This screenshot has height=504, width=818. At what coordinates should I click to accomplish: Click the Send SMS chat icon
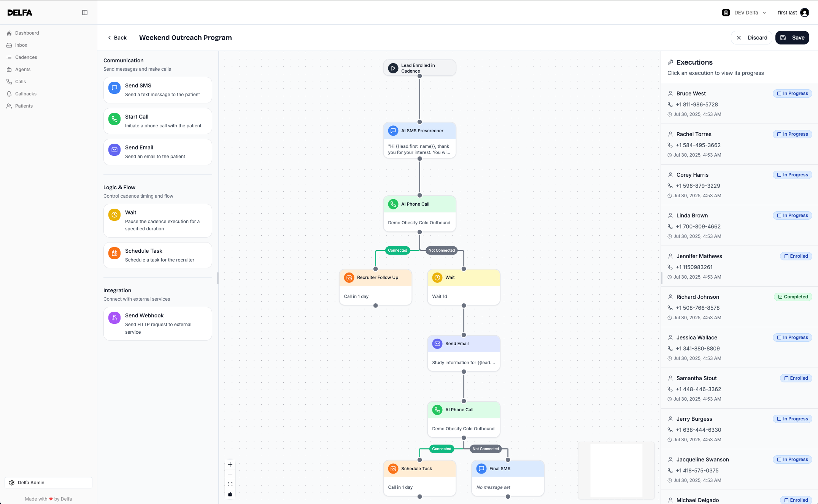point(114,88)
